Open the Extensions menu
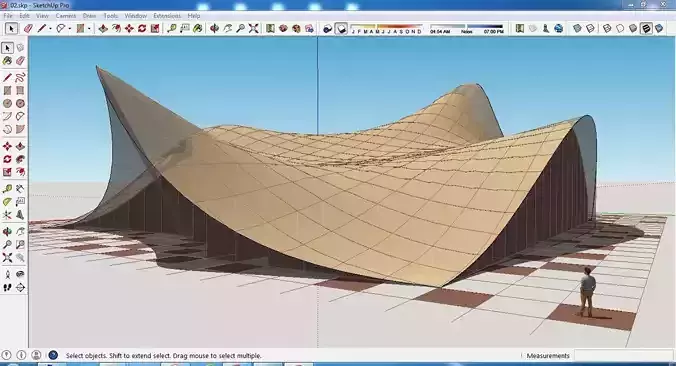Screen dimensions: 676x366 167,16
